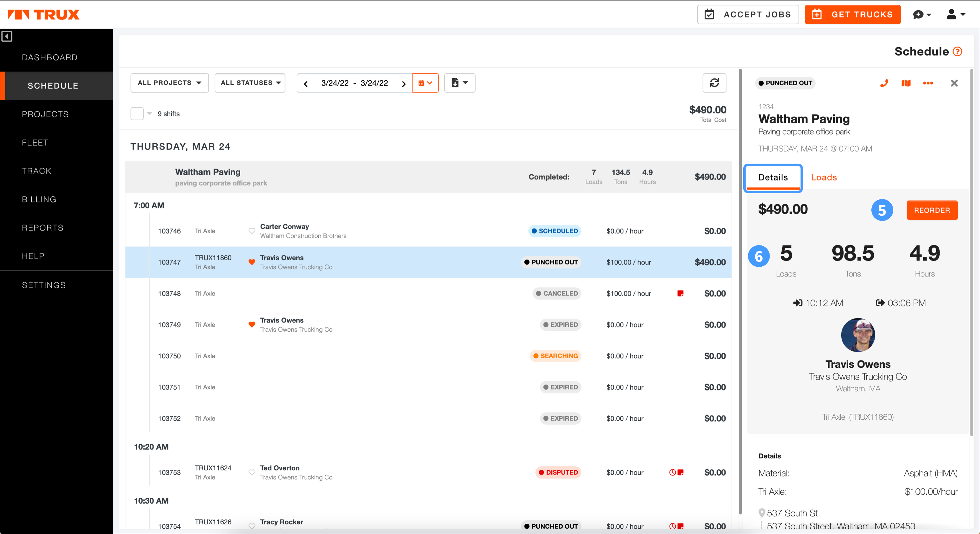980x534 pixels.
Task: Click the Get Trucks button
Action: click(x=852, y=14)
